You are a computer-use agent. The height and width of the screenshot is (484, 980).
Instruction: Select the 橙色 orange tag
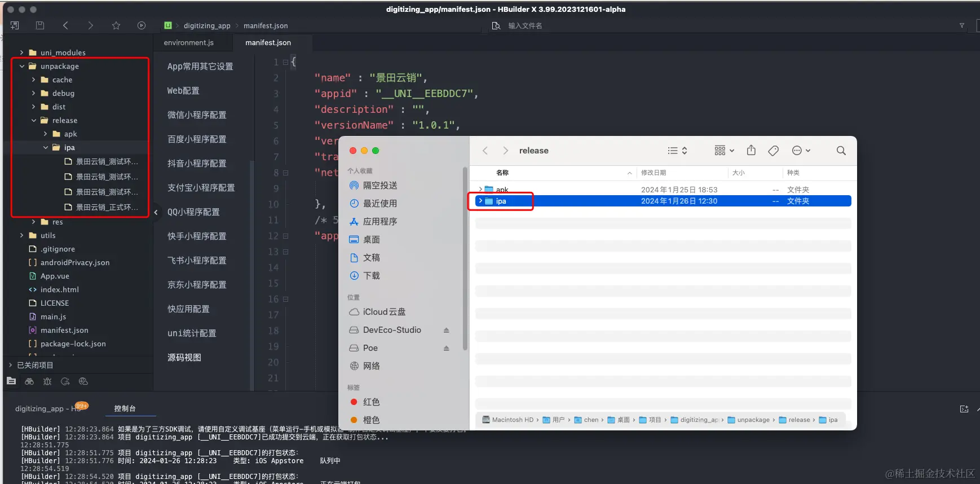coord(365,420)
